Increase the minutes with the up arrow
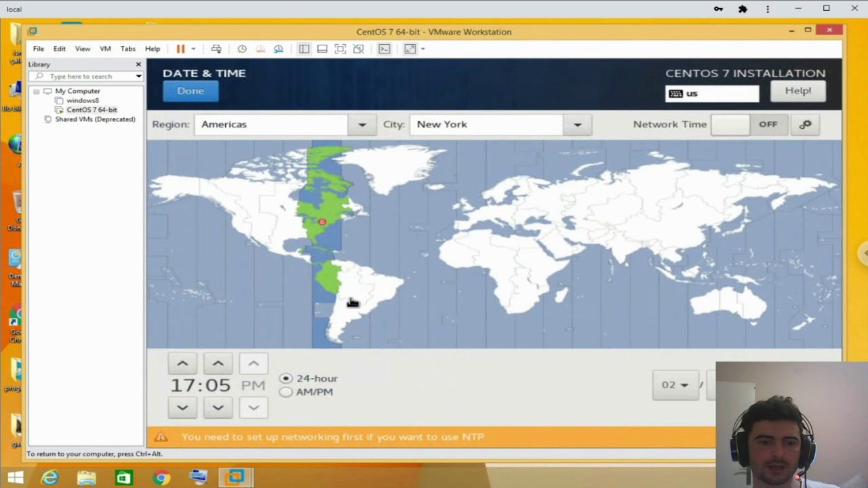 click(x=218, y=364)
